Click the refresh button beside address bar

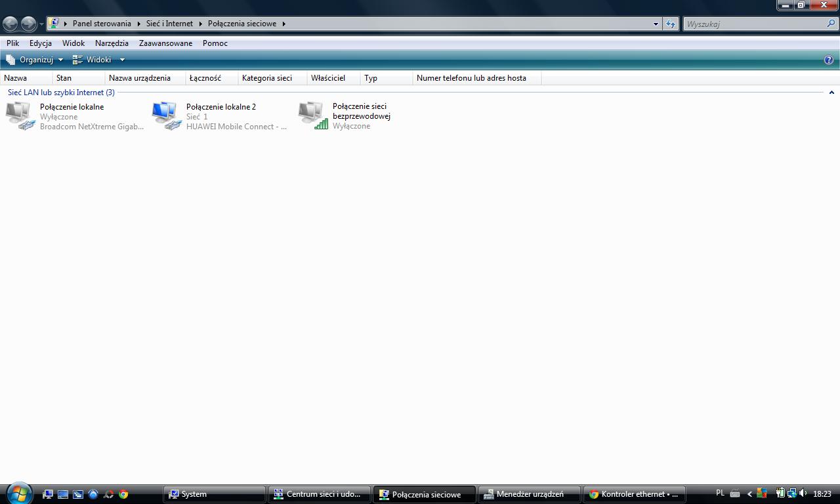pyautogui.click(x=670, y=24)
